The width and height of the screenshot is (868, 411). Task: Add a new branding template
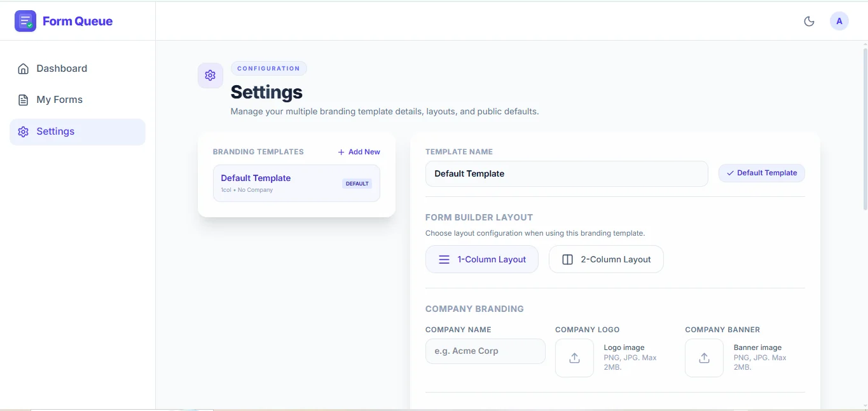pos(359,152)
